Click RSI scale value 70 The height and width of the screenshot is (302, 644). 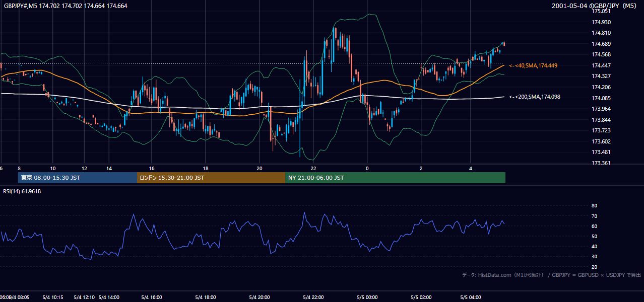[594, 216]
